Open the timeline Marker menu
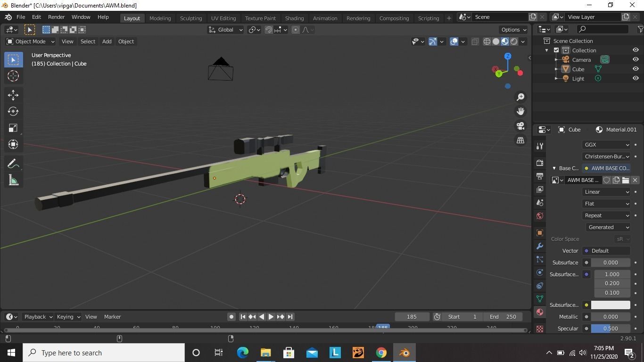Image resolution: width=644 pixels, height=362 pixels. click(113, 317)
